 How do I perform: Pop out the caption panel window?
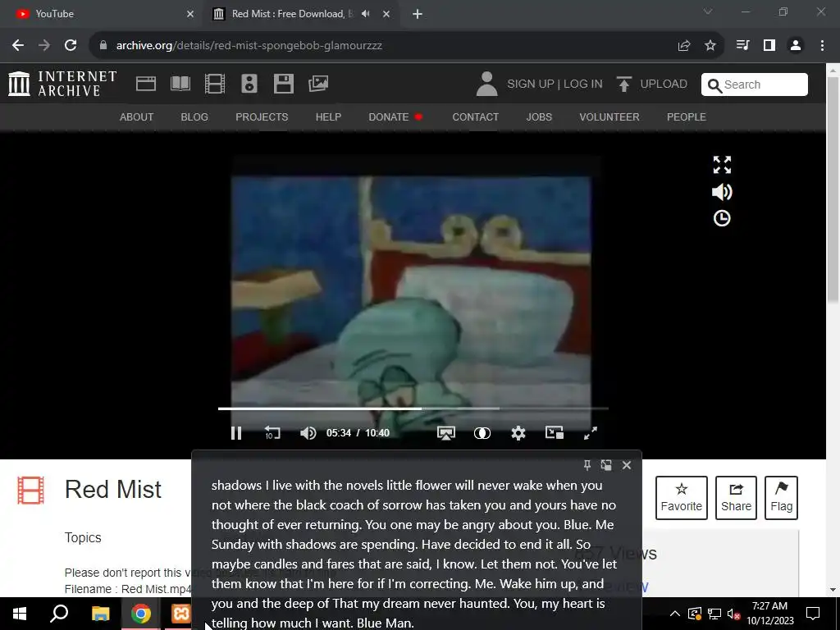coord(606,465)
